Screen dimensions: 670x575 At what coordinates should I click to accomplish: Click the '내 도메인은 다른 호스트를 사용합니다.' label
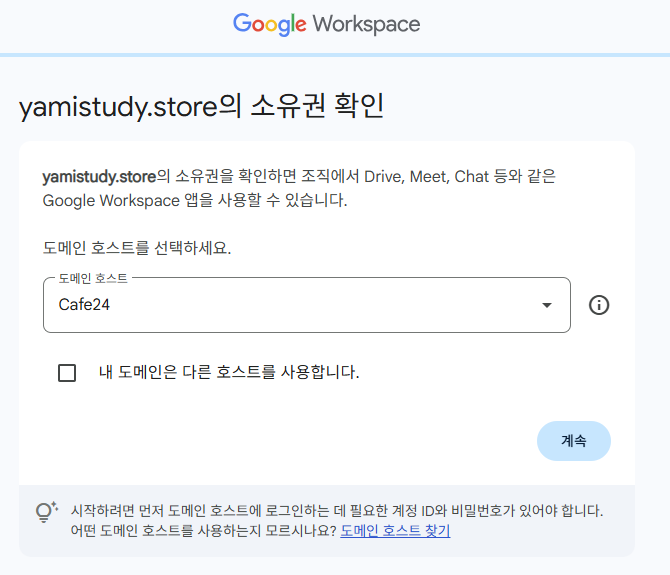coord(229,372)
